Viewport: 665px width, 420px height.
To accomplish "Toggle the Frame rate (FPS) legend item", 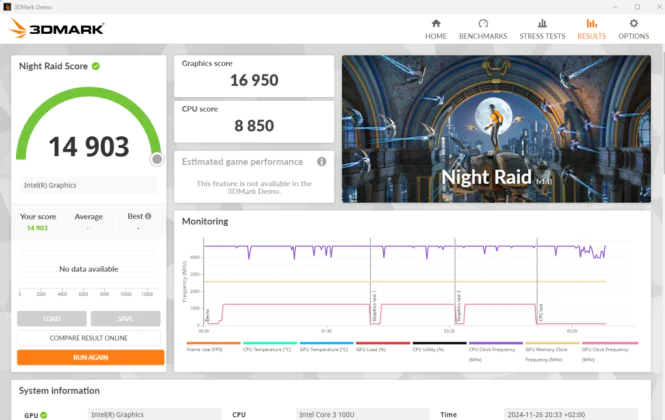I will (213, 347).
